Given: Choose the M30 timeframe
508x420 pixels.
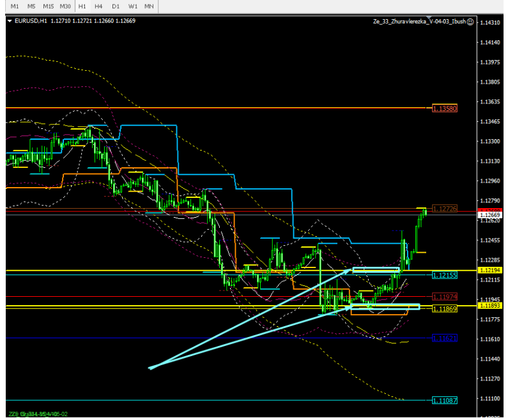Looking at the screenshot, I should click(x=65, y=6).
